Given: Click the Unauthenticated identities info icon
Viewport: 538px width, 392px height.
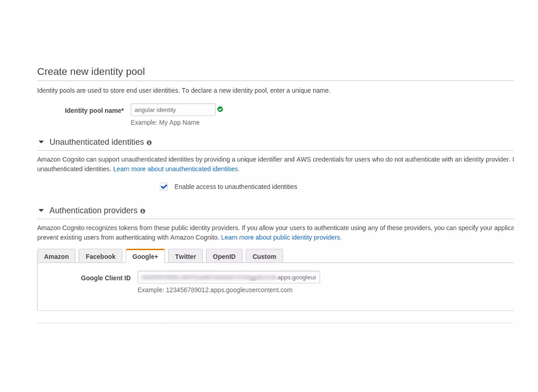Looking at the screenshot, I should 149,143.
